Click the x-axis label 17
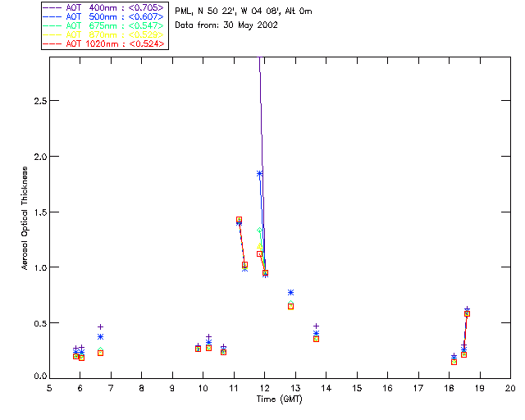 click(x=418, y=388)
